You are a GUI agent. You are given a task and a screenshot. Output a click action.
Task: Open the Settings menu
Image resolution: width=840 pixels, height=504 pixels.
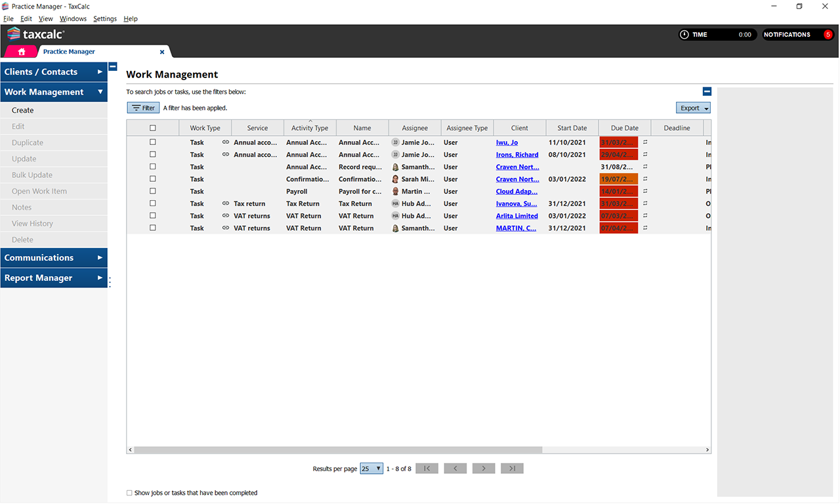[105, 19]
